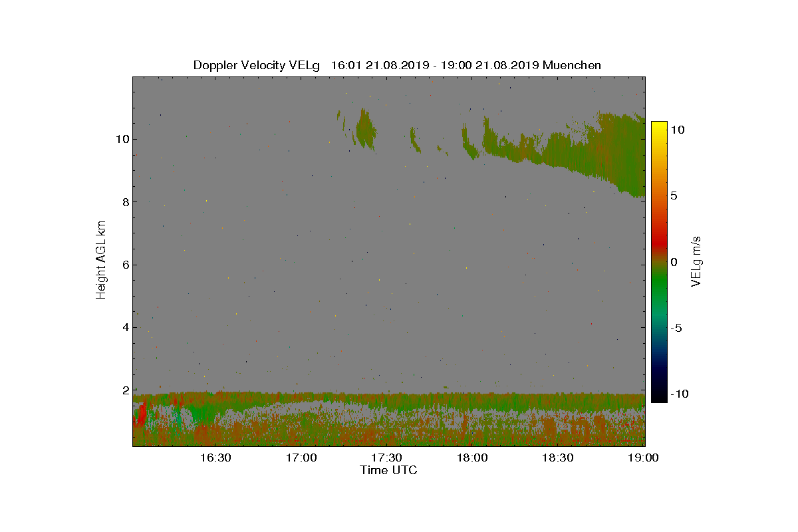Click the 17:30 time axis label
The width and height of the screenshot is (798, 532).
click(386, 458)
